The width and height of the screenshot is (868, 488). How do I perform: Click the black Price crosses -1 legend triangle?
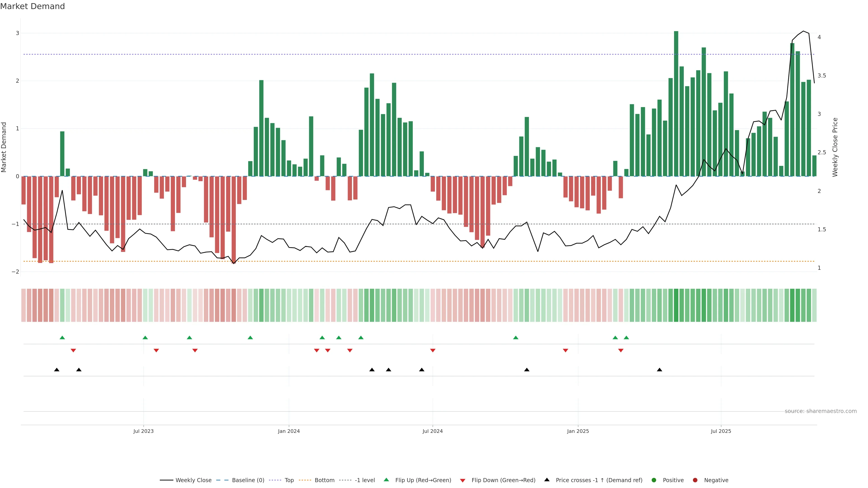[547, 480]
